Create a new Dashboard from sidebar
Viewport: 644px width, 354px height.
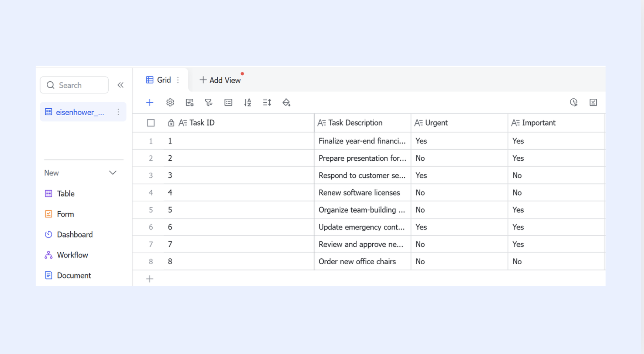point(68,234)
